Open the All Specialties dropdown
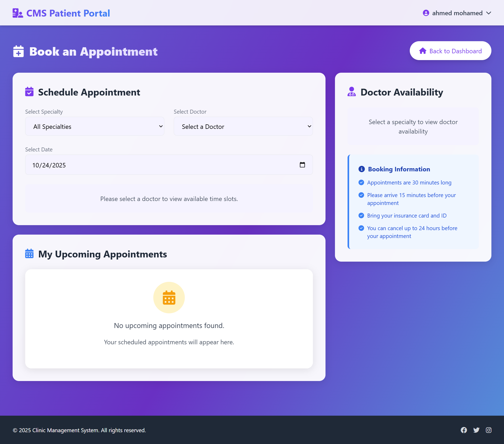 click(x=94, y=126)
